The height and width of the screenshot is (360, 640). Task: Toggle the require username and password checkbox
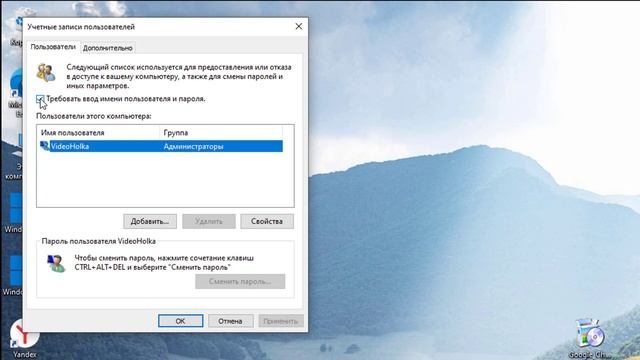[40, 99]
